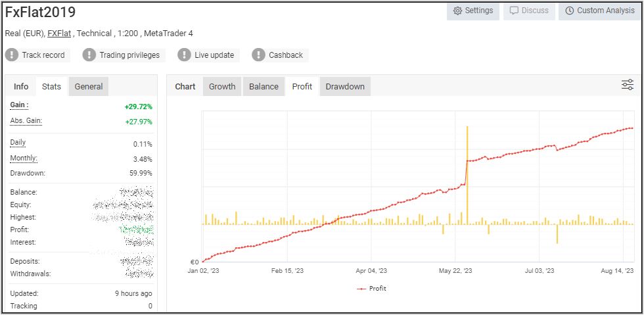Click the gear icon in Settings
The image size is (644, 315).
[457, 11]
